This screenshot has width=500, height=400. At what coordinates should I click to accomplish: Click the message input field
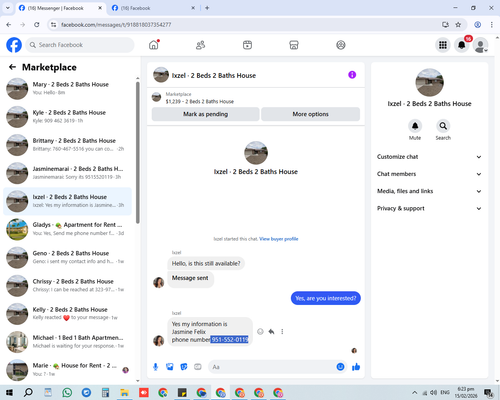tap(277, 367)
